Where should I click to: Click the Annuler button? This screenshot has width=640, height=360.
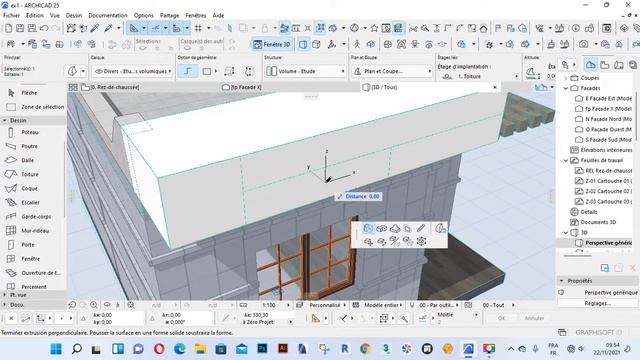point(534,318)
